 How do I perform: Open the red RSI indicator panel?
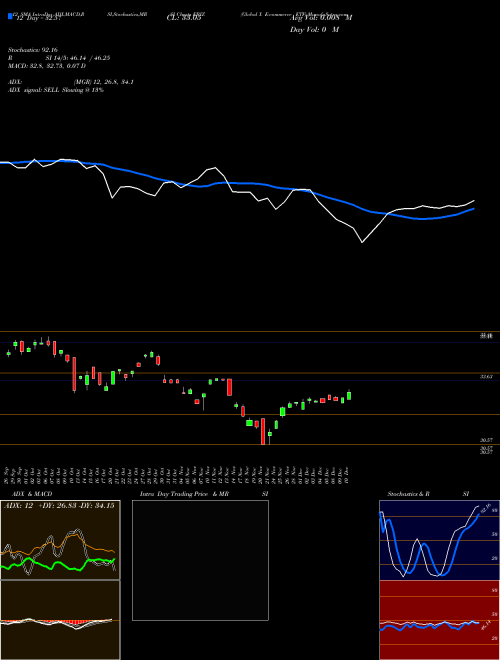[x=439, y=620]
